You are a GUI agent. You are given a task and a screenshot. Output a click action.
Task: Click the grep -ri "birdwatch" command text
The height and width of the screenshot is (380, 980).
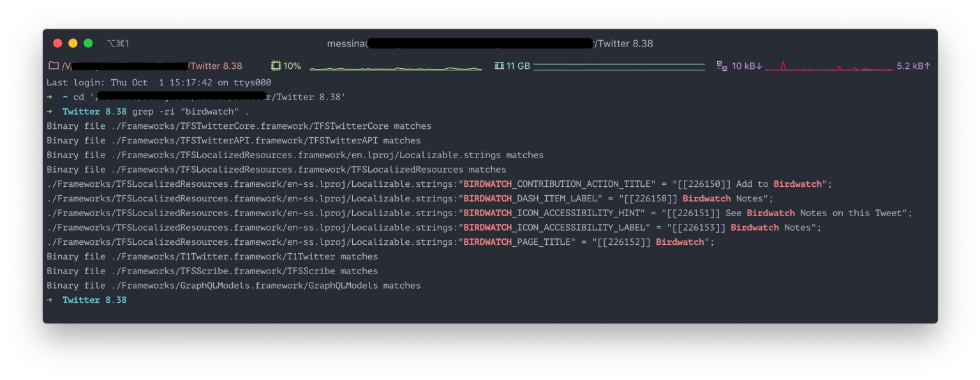coord(190,112)
